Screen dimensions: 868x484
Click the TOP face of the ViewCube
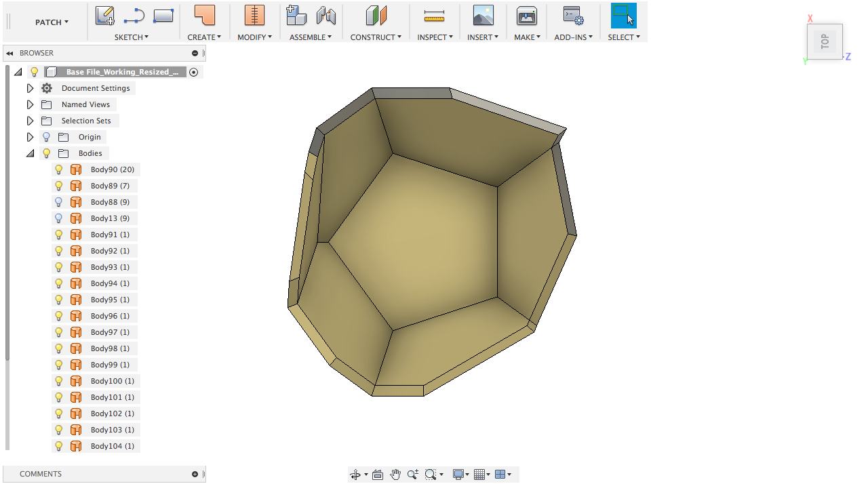coord(825,41)
